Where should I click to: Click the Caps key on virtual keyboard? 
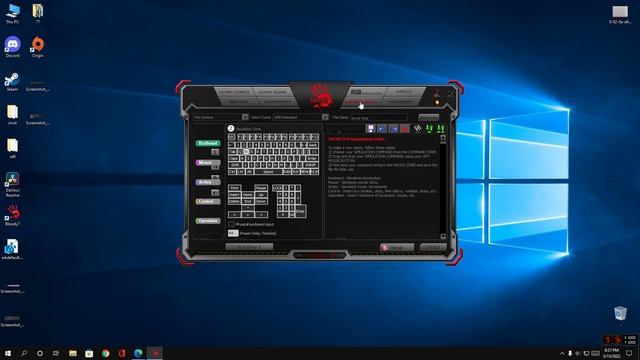233,158
